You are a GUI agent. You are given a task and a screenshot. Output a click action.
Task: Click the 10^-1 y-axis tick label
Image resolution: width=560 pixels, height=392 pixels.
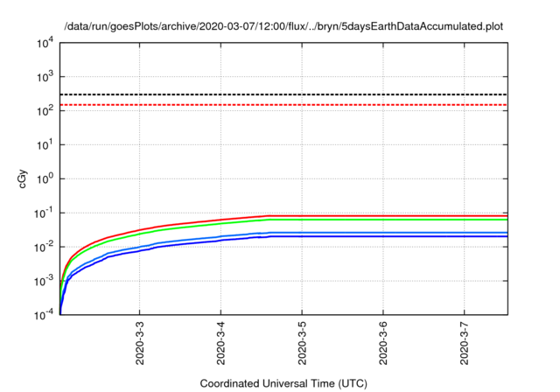[44, 213]
